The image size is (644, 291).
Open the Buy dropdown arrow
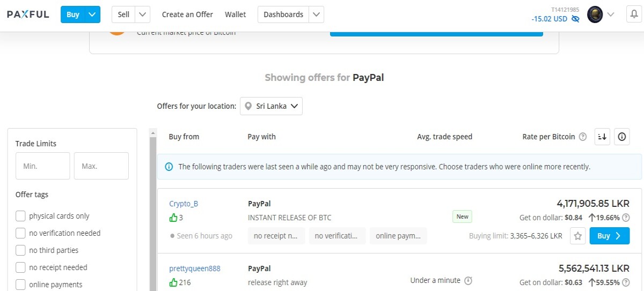[93, 14]
